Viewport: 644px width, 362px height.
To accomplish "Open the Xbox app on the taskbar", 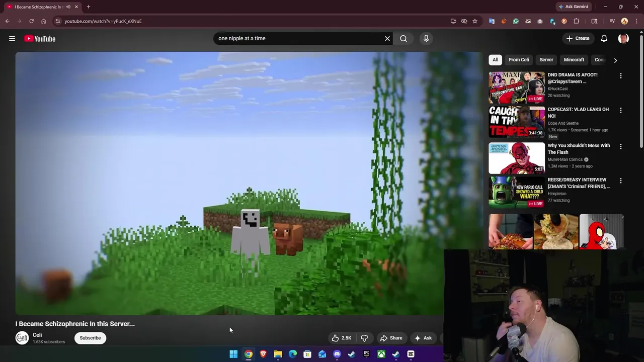I will click(381, 354).
